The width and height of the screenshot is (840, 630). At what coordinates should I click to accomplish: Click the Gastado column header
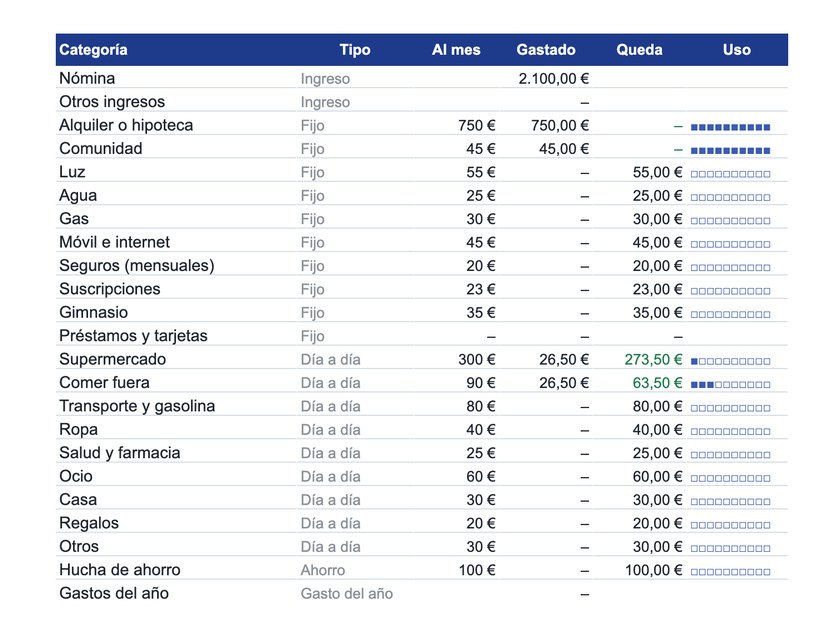tap(545, 50)
